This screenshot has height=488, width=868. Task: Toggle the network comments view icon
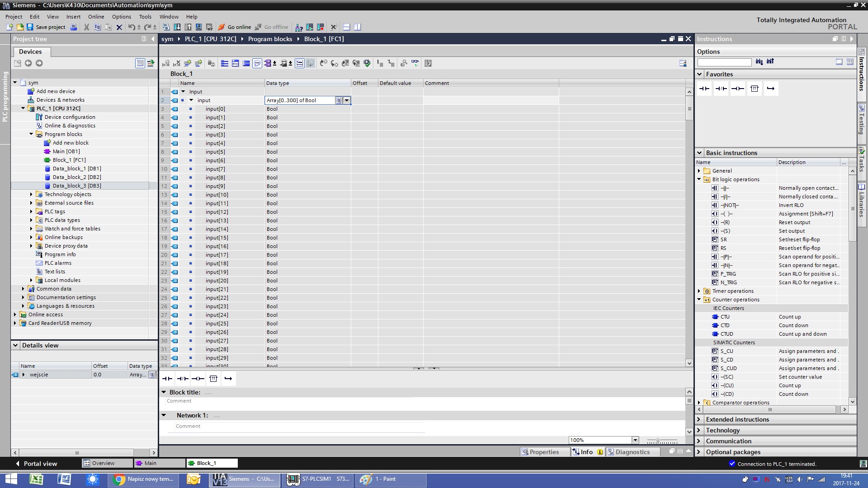299,63
